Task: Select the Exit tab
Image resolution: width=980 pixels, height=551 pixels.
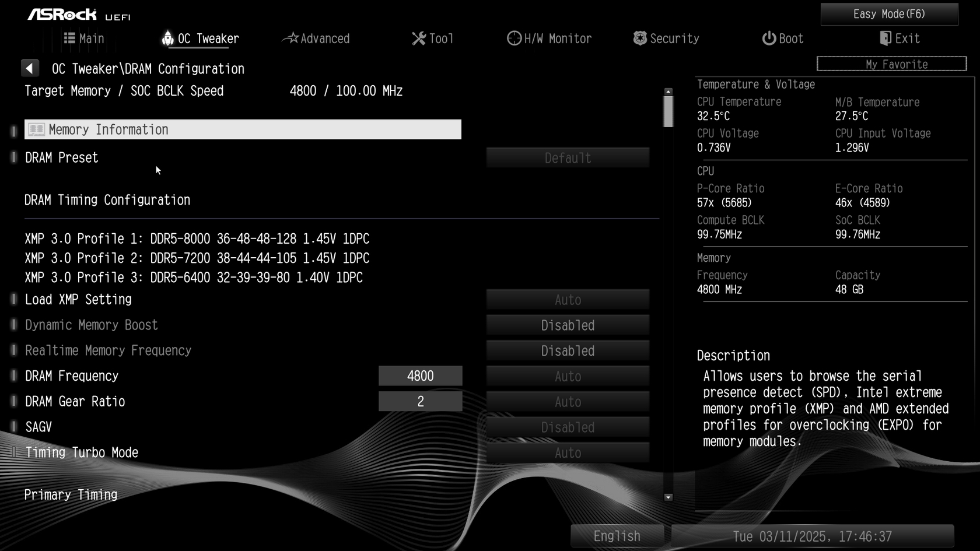Action: 900,38
